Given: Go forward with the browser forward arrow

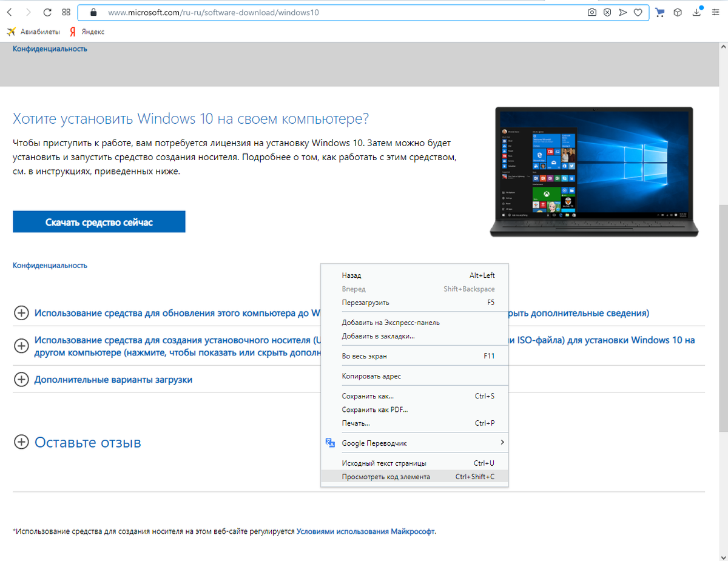Looking at the screenshot, I should tap(29, 12).
